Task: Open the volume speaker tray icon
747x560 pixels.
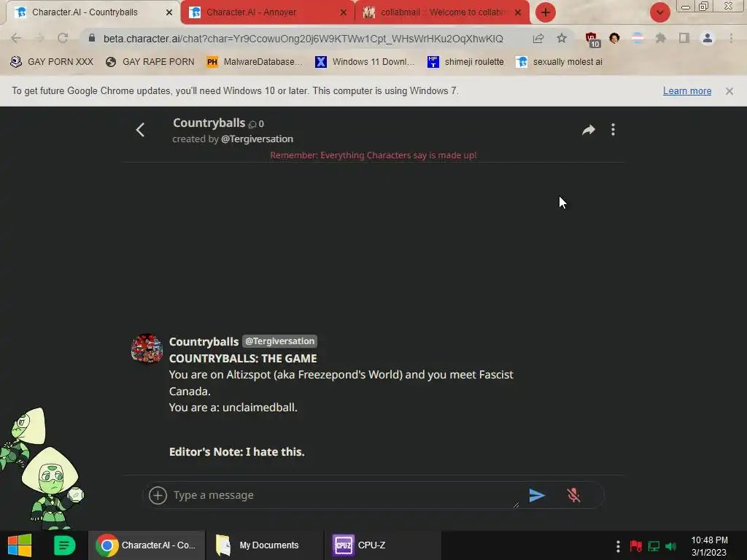Action: 671,546
